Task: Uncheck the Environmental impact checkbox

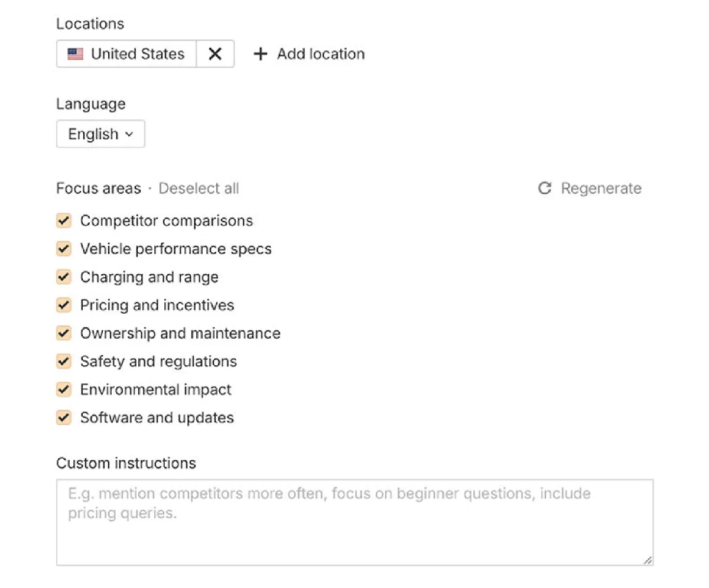Action: pos(63,389)
